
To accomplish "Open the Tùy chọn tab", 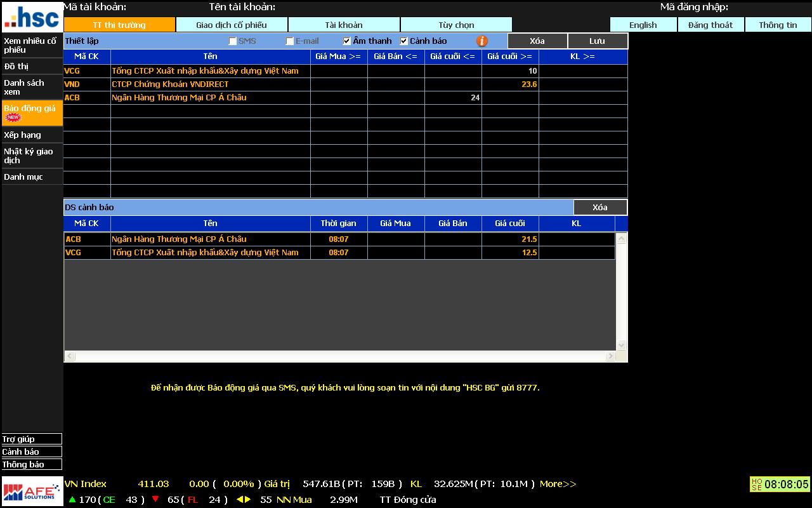I will [456, 25].
